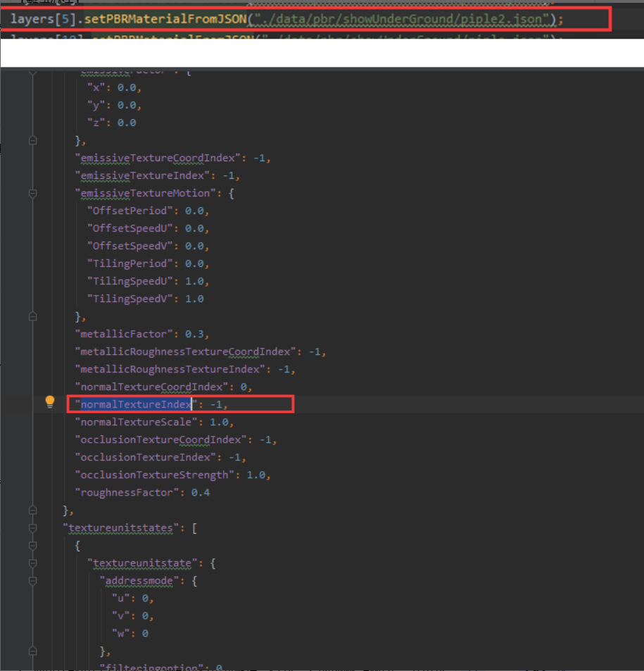Collapse the addressmode block fold marker
This screenshot has height=671, width=644.
point(32,581)
